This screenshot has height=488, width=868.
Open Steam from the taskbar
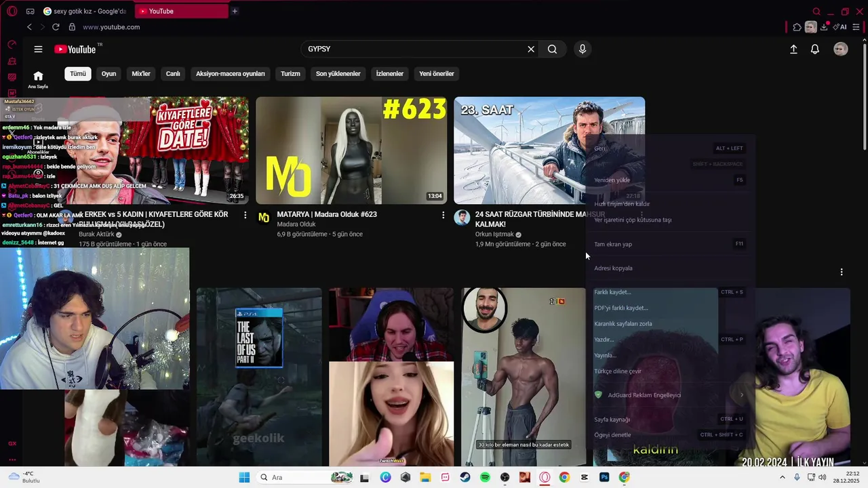click(465, 477)
